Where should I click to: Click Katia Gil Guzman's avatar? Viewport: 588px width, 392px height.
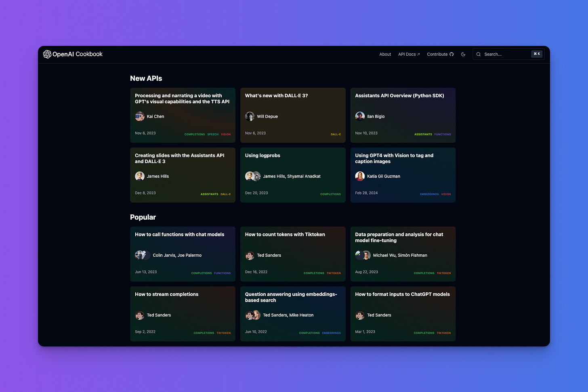(x=360, y=176)
